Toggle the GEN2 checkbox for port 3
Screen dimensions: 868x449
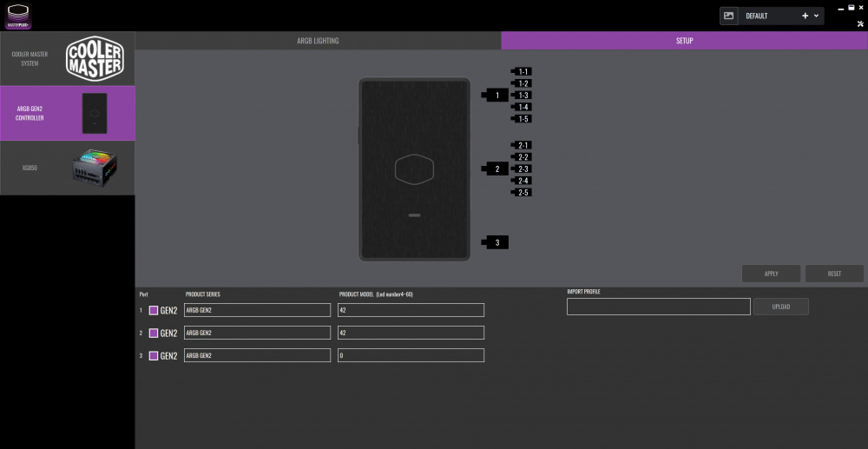154,355
